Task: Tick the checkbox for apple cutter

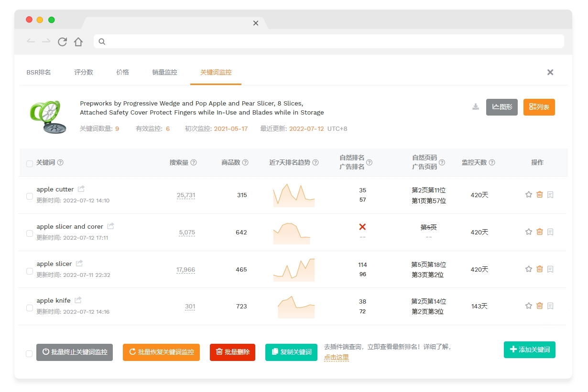Action: pos(30,196)
